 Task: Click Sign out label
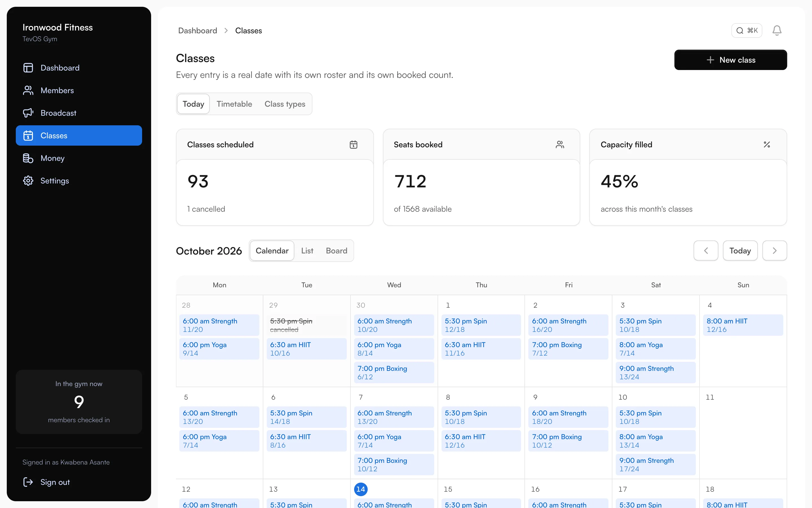[x=55, y=482]
